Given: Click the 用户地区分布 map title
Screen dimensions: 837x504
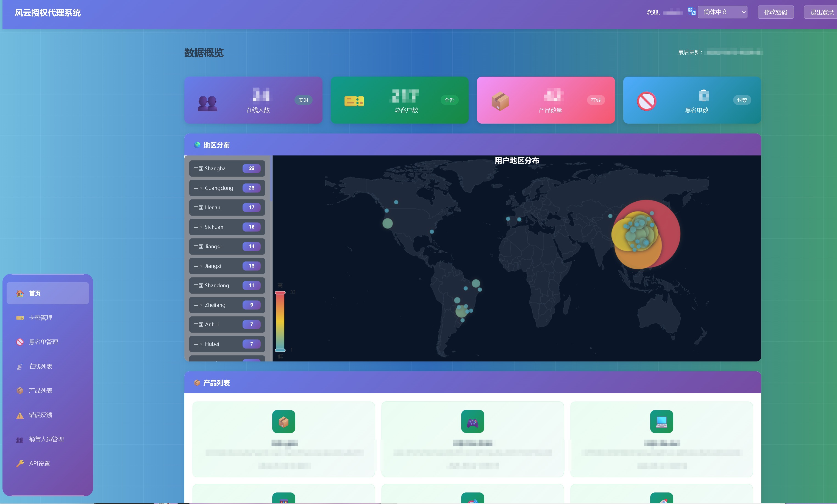Looking at the screenshot, I should coord(517,160).
